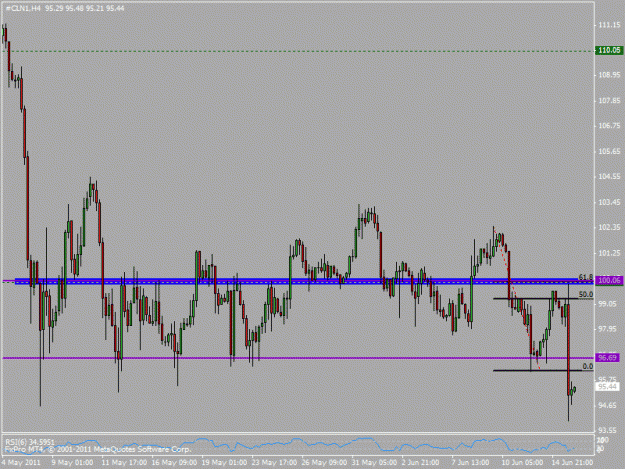625x469 pixels.
Task: Click the 16 May 09:00 time label
Action: tap(174, 462)
